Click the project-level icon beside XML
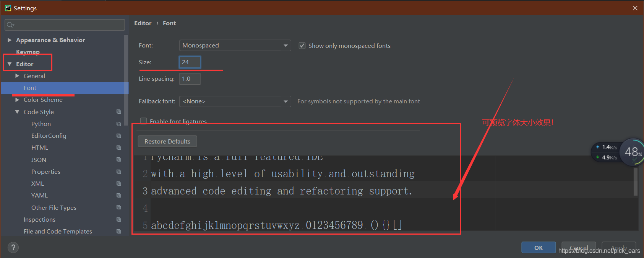This screenshot has width=644, height=258. pyautogui.click(x=118, y=183)
